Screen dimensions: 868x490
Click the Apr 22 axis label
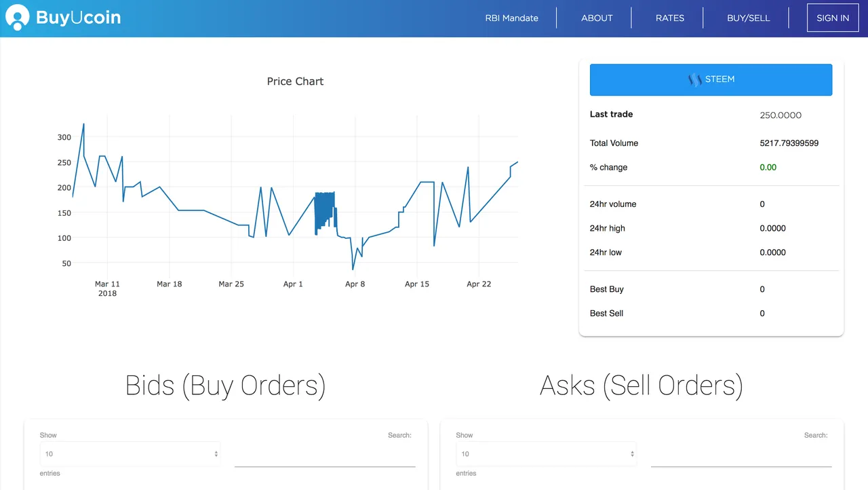pos(479,284)
